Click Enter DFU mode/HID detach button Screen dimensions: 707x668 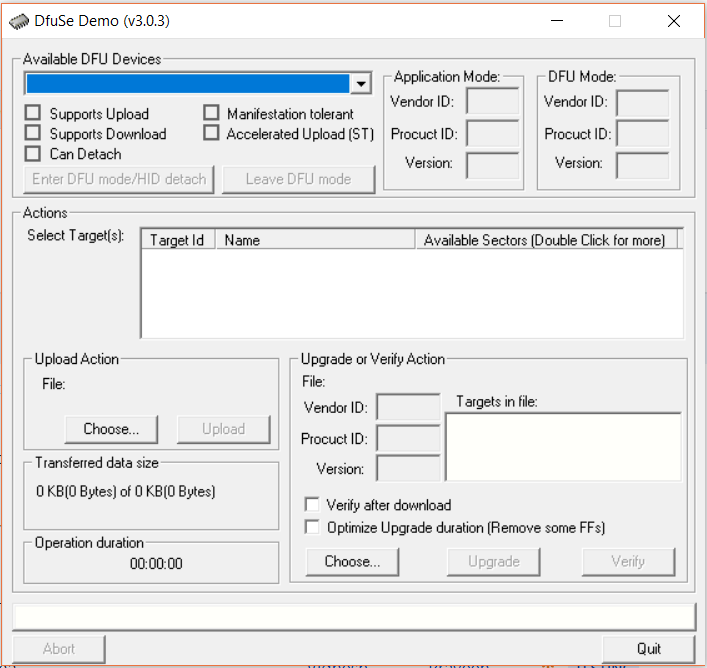click(x=119, y=179)
